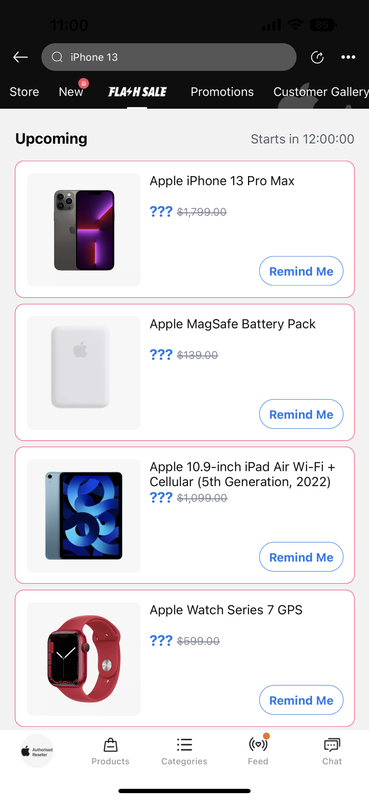Set reminder for iPhone 13 Pro Max
The height and width of the screenshot is (800, 369).
pyautogui.click(x=301, y=271)
